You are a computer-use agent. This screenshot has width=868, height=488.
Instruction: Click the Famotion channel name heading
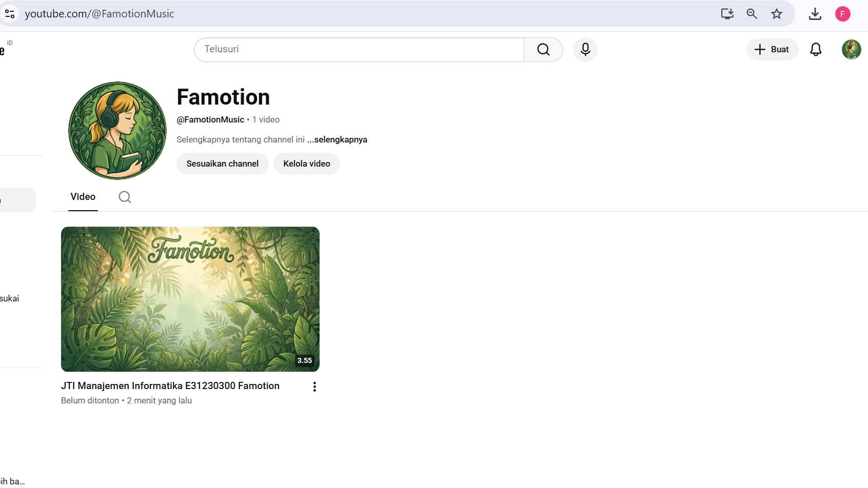223,97
